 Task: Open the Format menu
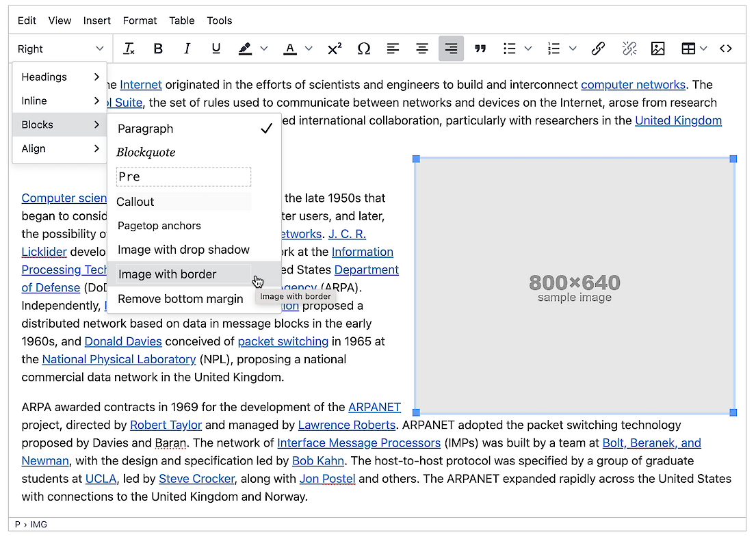tap(140, 21)
